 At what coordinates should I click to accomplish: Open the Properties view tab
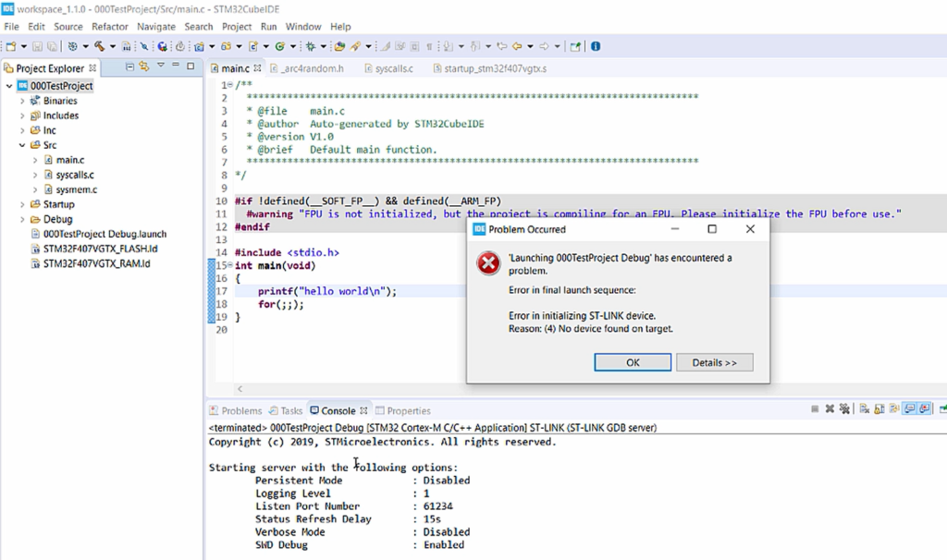[403, 410]
